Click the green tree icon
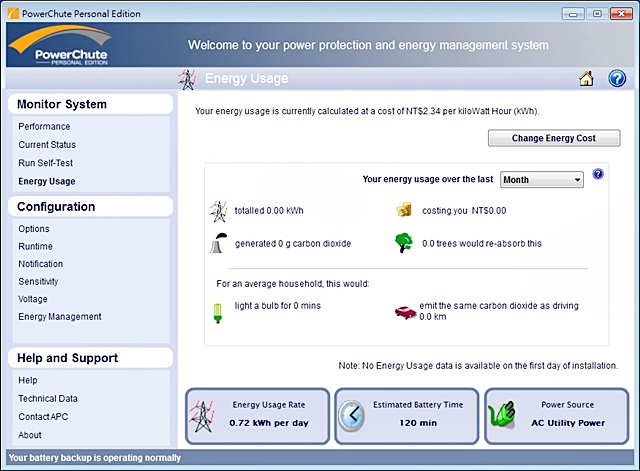Image resolution: width=640 pixels, height=471 pixels. click(x=404, y=243)
